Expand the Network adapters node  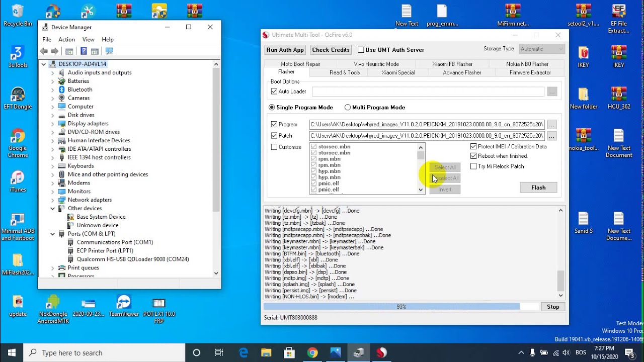(52, 200)
